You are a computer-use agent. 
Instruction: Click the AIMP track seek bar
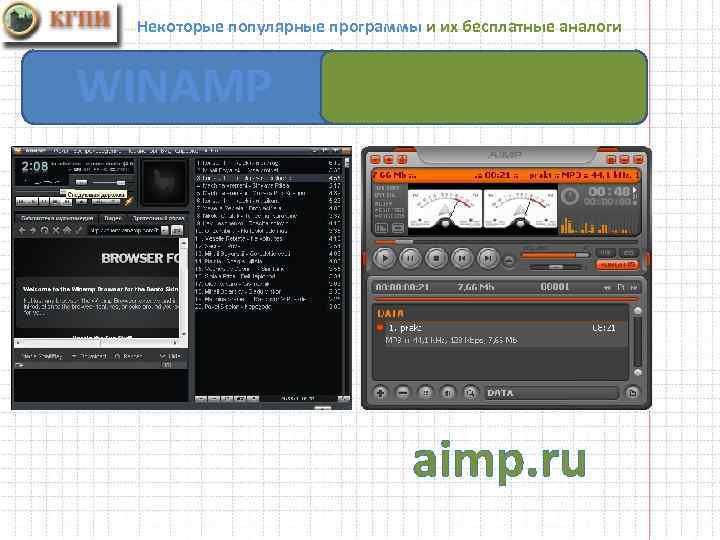tap(506, 242)
